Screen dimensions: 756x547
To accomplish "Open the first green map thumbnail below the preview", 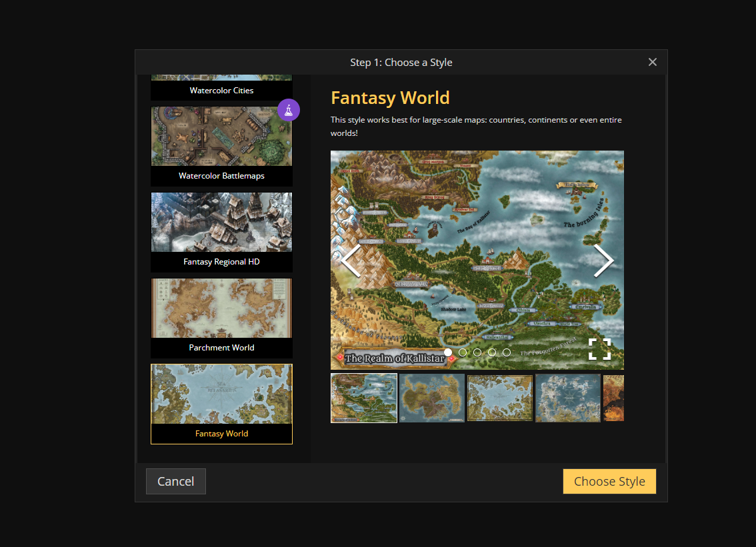I will click(x=363, y=397).
